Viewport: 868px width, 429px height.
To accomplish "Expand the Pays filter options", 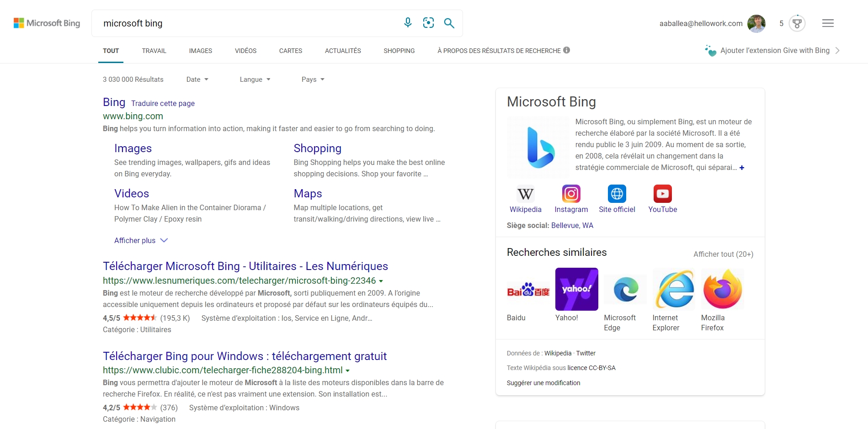I will point(313,79).
